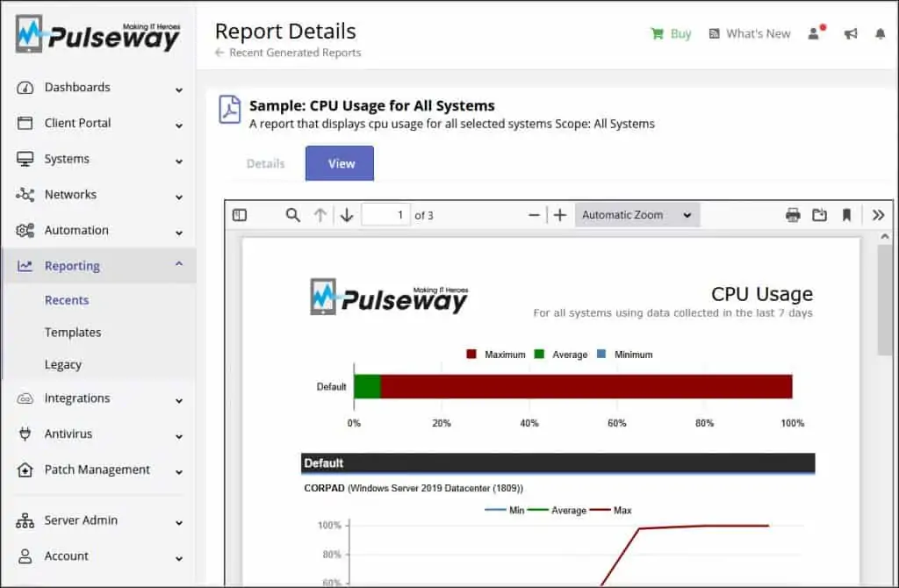
Task: Expand the Antivirus menu chevron
Action: tap(179, 437)
